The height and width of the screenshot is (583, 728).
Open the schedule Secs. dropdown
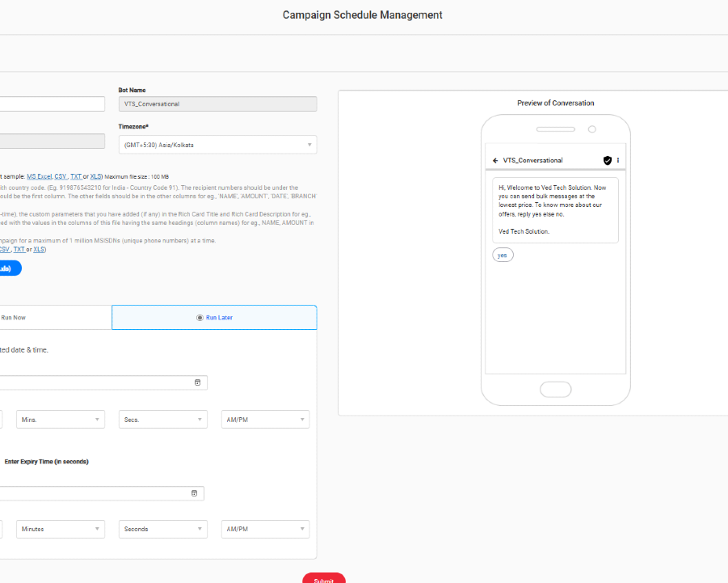[x=162, y=420]
